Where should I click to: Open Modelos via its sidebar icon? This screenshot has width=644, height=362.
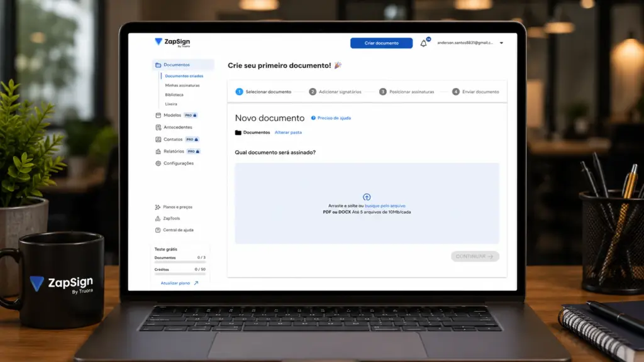click(158, 116)
